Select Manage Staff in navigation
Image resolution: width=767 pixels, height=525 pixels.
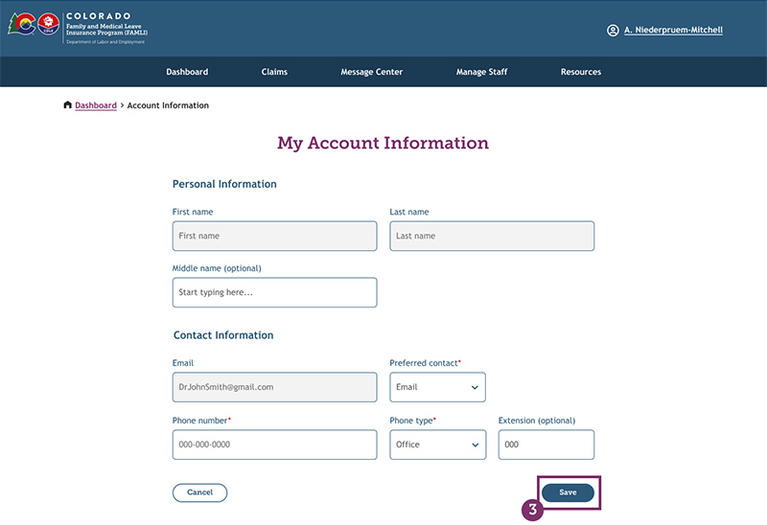tap(481, 72)
